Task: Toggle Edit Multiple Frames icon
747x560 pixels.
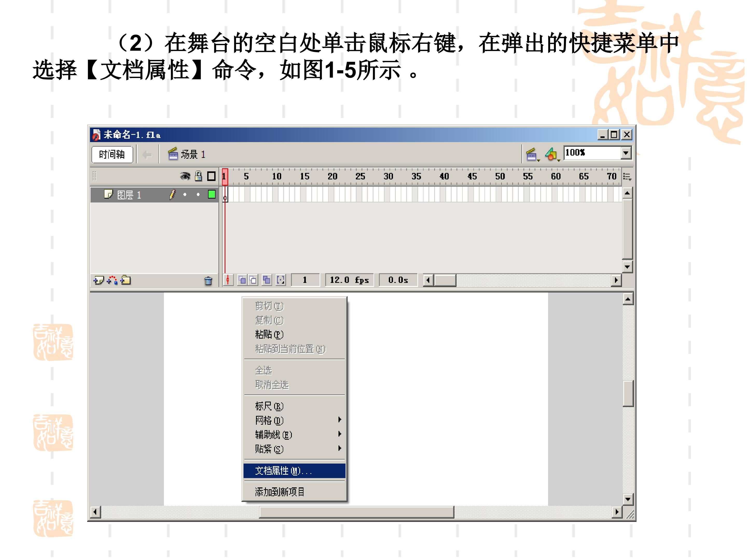Action: click(266, 280)
